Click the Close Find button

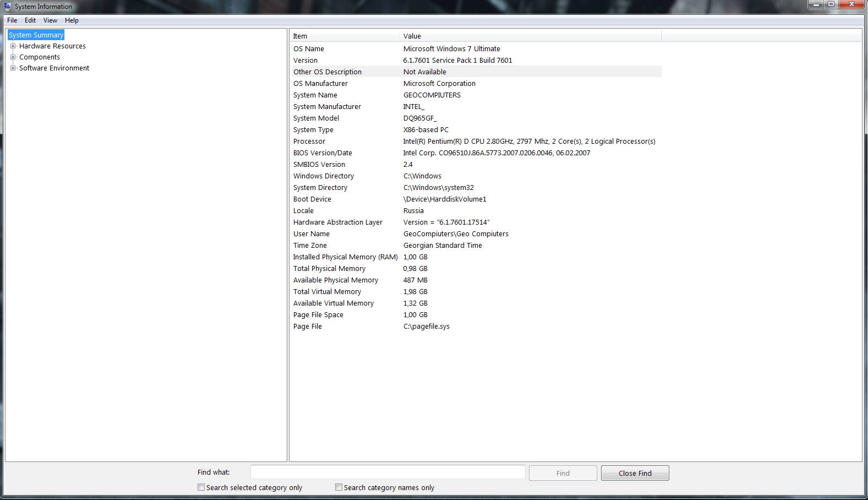(x=635, y=473)
